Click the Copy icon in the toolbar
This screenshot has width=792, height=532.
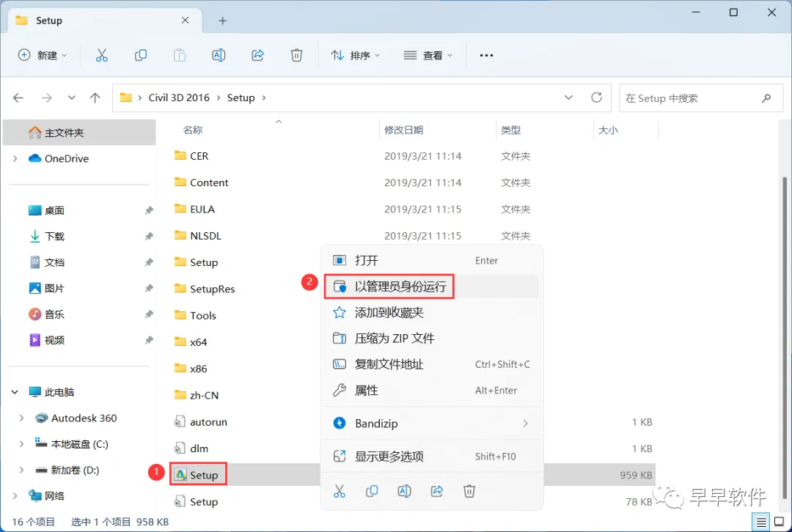[x=140, y=55]
